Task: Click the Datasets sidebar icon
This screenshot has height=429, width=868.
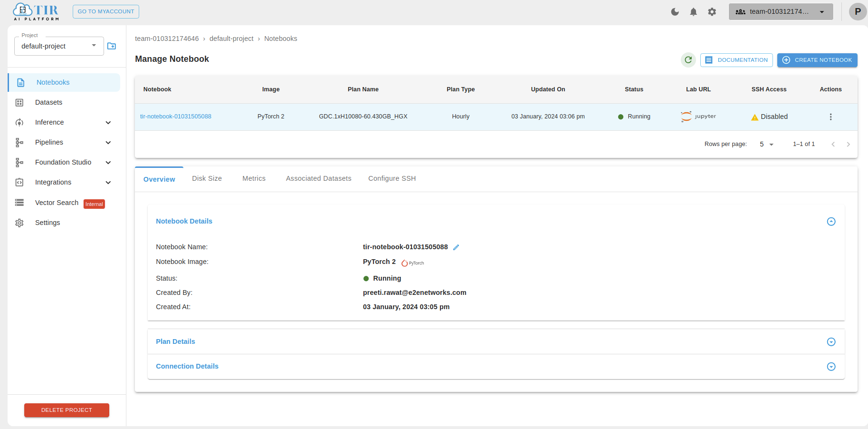Action: (x=19, y=102)
